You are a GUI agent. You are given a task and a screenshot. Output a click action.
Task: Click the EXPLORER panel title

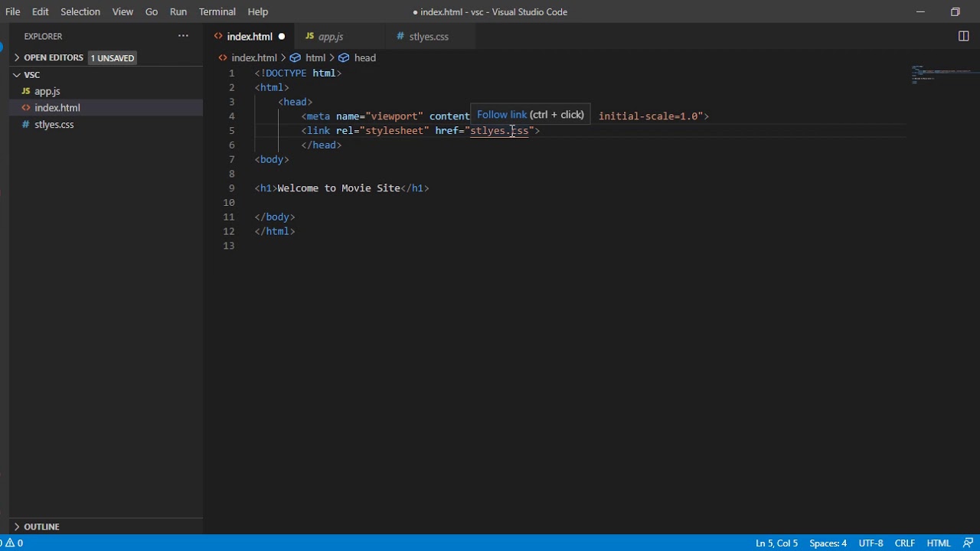43,36
